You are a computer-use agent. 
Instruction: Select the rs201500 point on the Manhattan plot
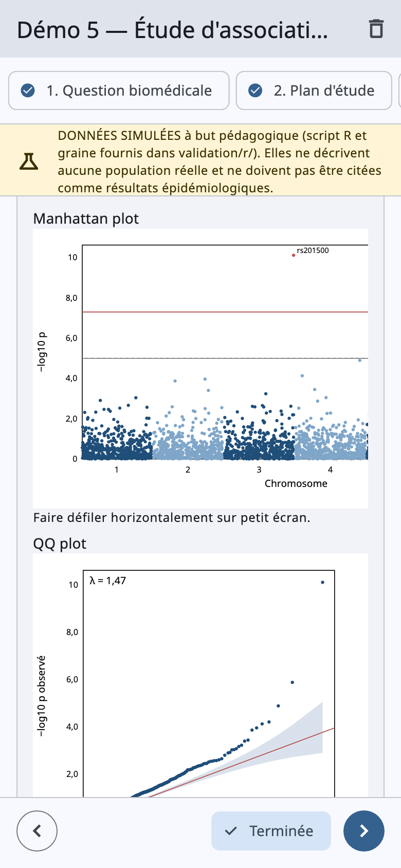click(294, 255)
